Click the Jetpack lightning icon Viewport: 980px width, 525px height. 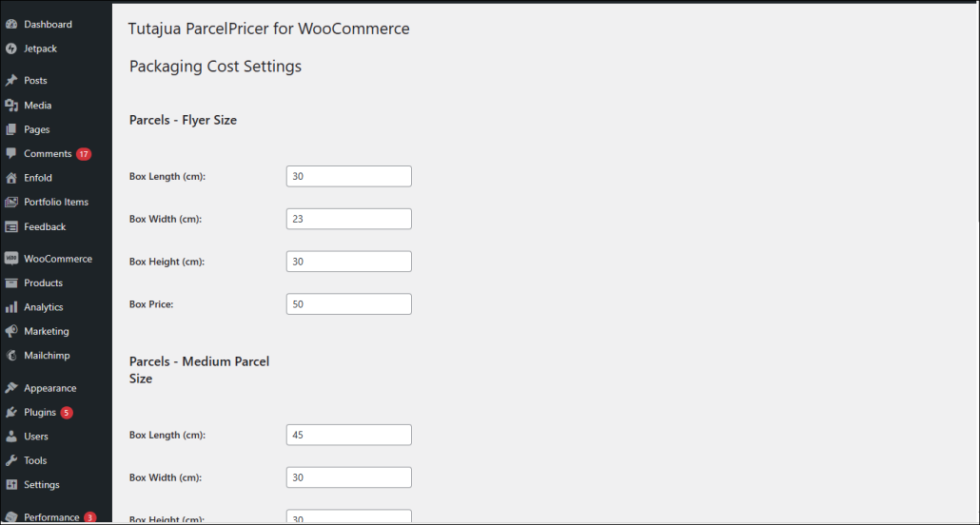tap(11, 49)
